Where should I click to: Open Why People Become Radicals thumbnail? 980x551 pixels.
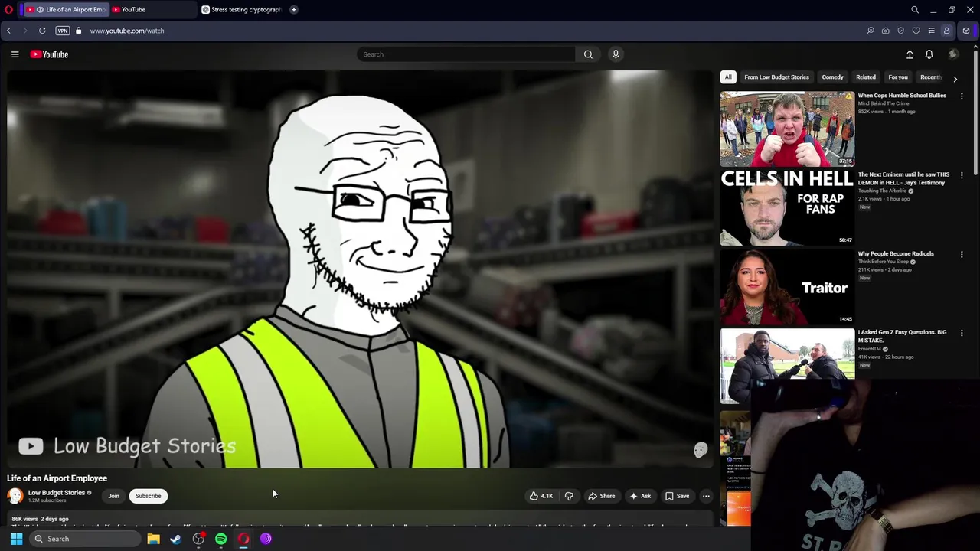[787, 287]
